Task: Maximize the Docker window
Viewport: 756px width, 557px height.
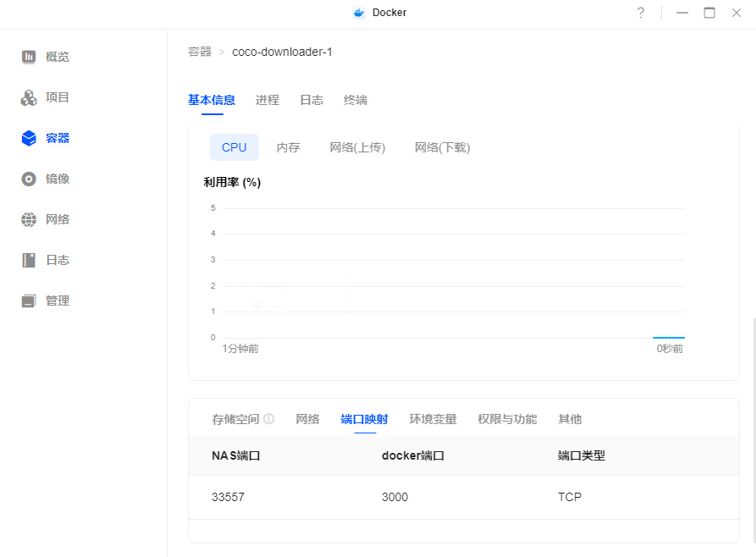Action: [709, 13]
